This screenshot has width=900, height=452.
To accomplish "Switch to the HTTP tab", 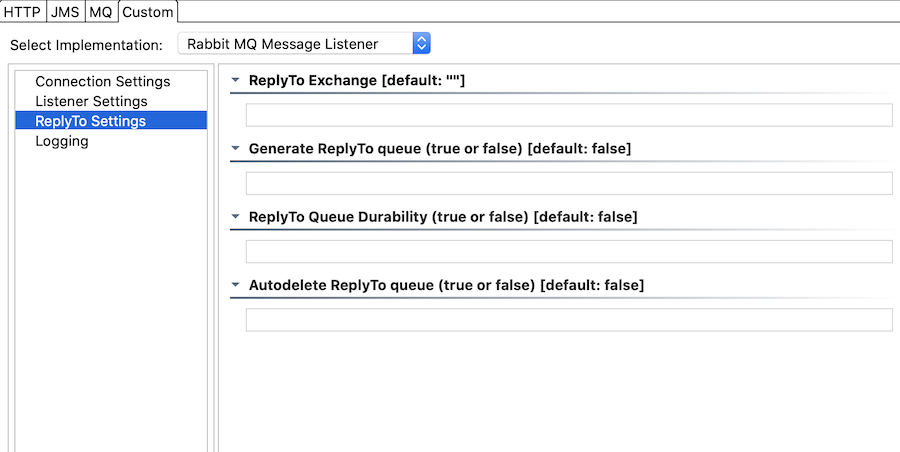I will click(x=22, y=12).
